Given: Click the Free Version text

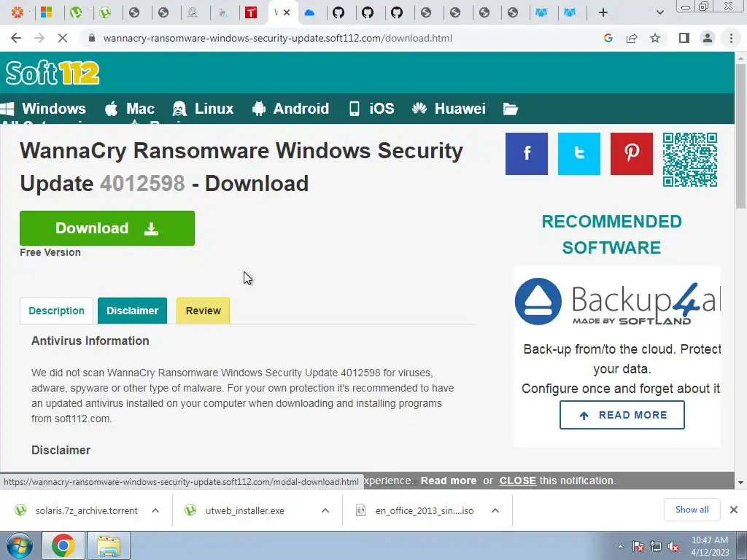Looking at the screenshot, I should (x=50, y=252).
